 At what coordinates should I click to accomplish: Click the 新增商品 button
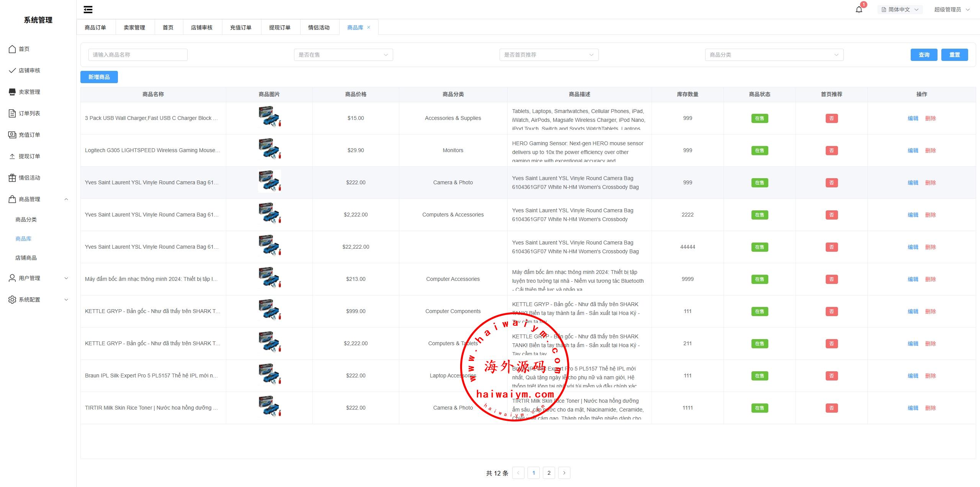99,77
